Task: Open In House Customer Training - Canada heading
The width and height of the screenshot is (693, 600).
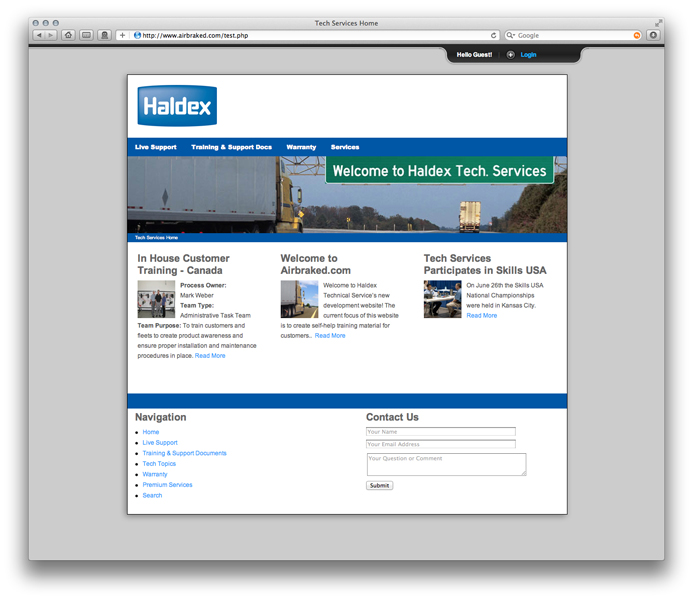Action: [x=183, y=264]
